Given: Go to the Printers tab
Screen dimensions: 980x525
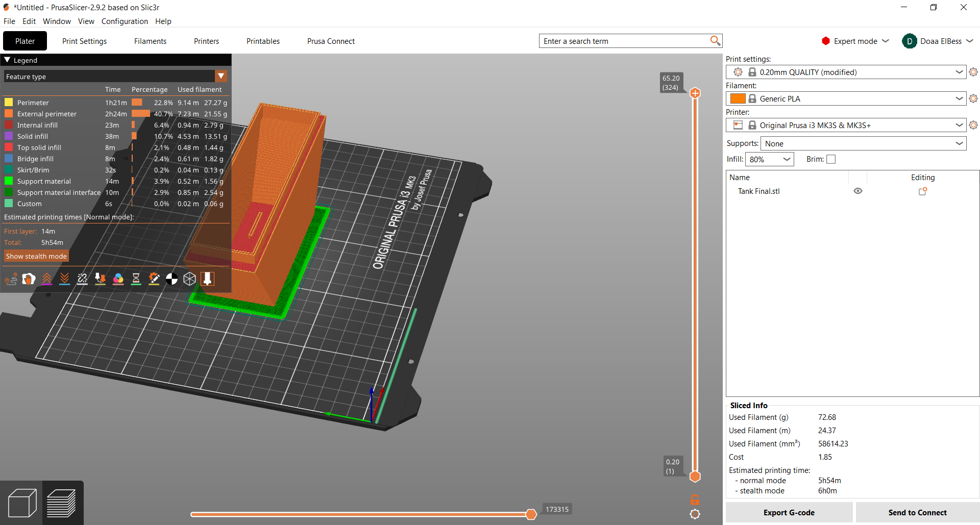Looking at the screenshot, I should click(x=206, y=41).
